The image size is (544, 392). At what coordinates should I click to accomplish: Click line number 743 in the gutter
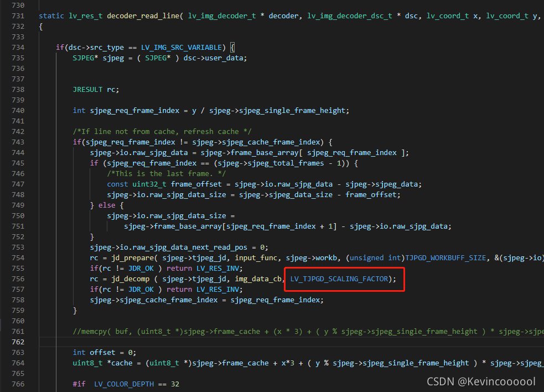click(x=18, y=142)
